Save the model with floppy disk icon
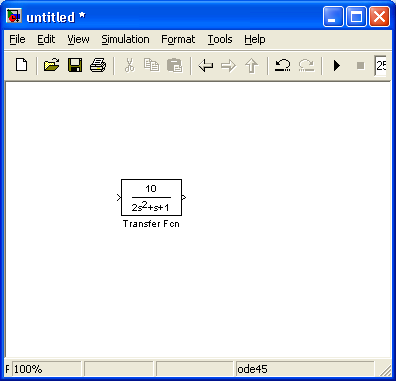Viewport: 396px width, 381px height. [x=75, y=65]
